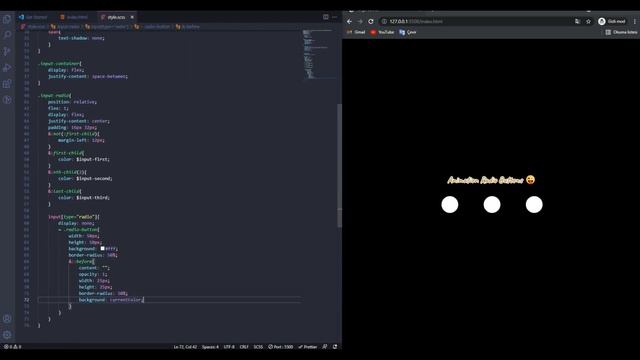The height and width of the screenshot is (360, 640).
Task: Select the first white radio button
Action: tap(450, 204)
